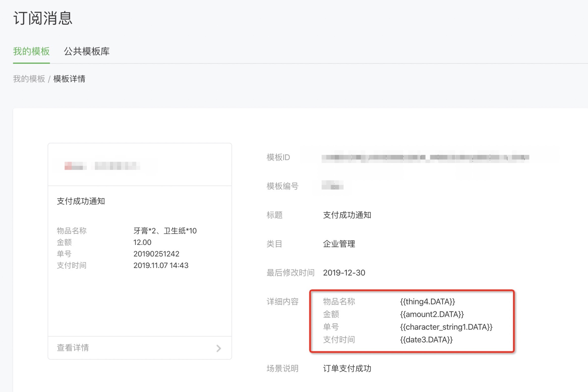This screenshot has width=588, height=392.
Task: Click the 类目 value 企业管理
Action: (339, 244)
